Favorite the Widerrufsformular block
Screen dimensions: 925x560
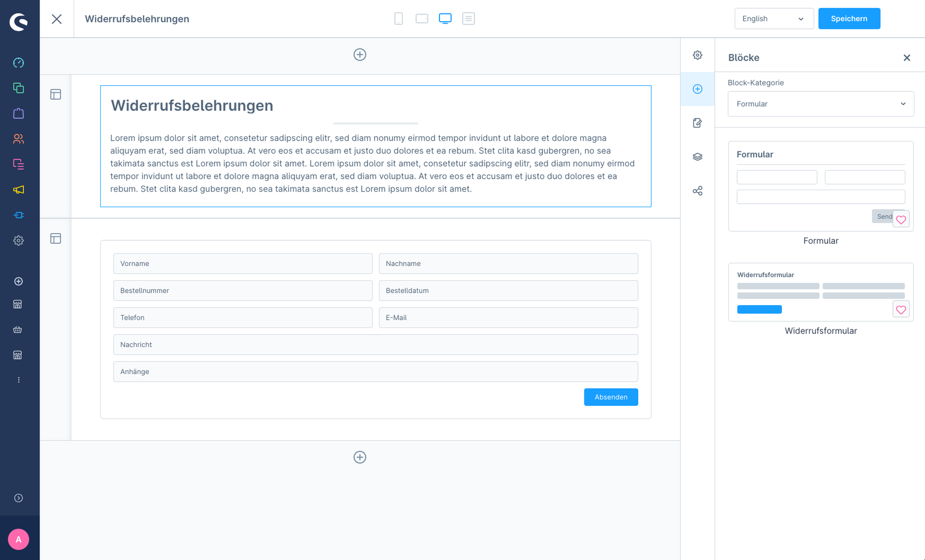(901, 310)
